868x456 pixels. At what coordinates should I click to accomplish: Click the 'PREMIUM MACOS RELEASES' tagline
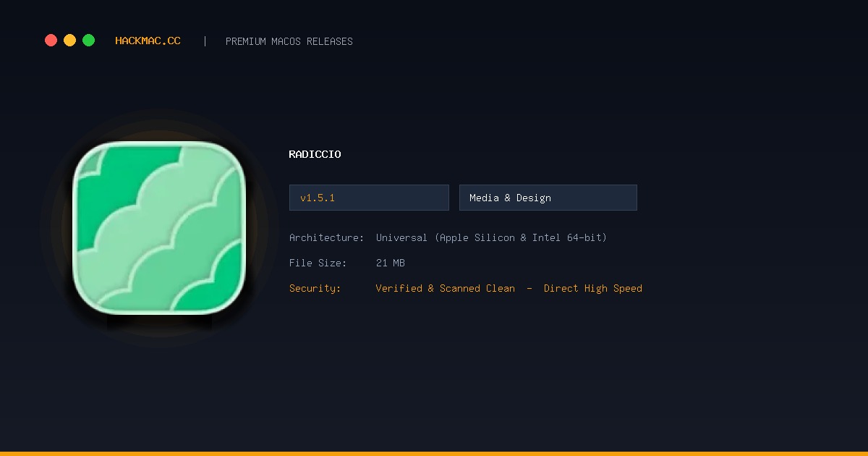(289, 41)
